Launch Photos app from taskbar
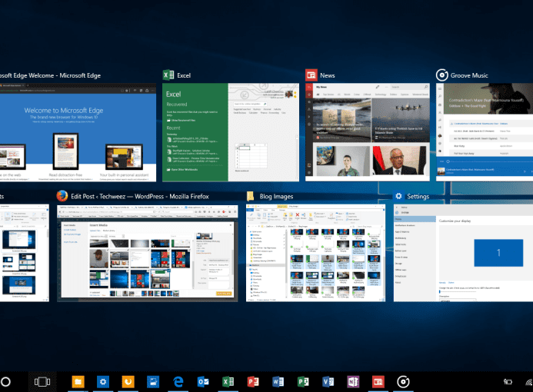This screenshot has width=533, height=392. [153, 382]
